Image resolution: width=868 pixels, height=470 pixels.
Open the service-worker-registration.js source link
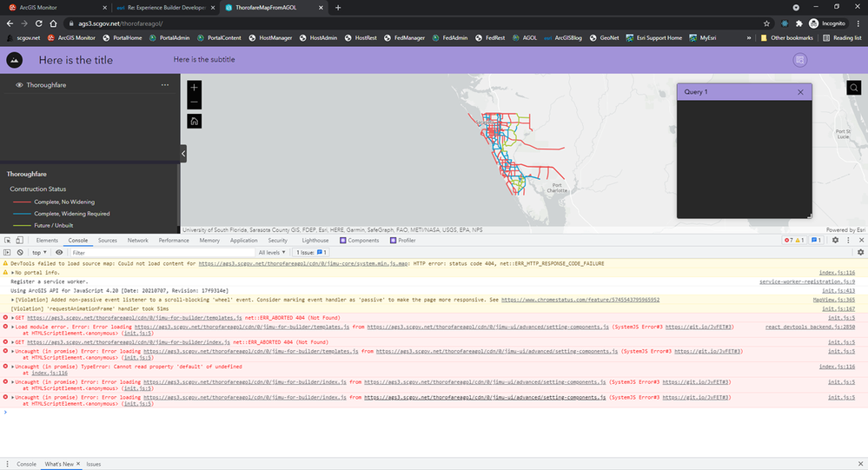pyautogui.click(x=806, y=281)
